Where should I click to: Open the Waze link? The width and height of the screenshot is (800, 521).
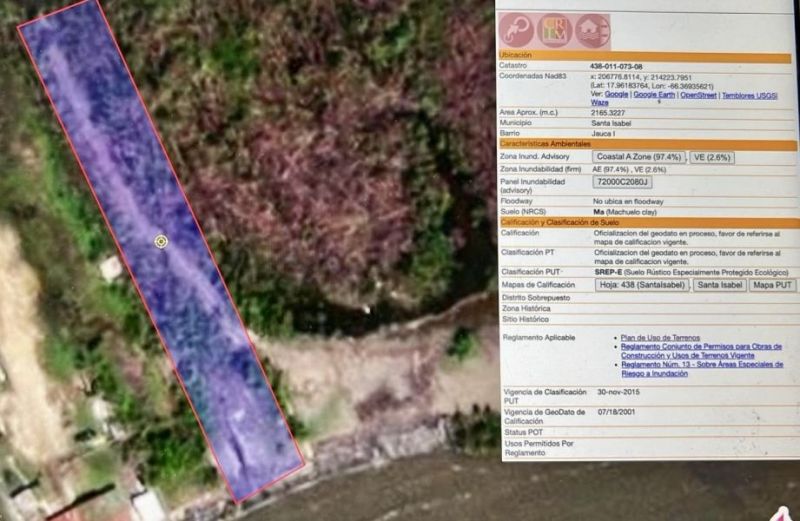pos(599,102)
